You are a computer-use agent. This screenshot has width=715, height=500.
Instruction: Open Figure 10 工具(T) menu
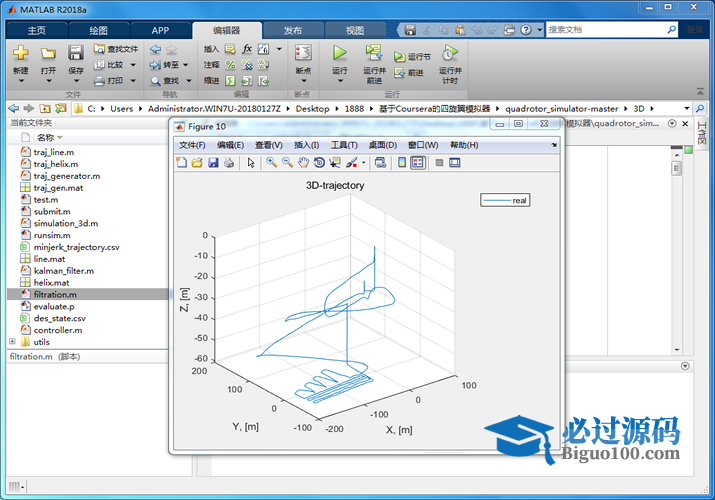pos(344,145)
